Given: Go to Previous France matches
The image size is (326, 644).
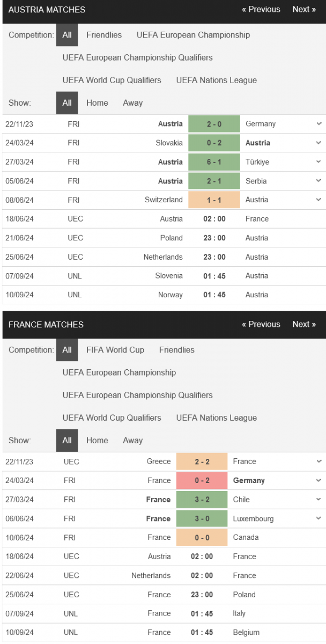Looking at the screenshot, I should point(261,324).
